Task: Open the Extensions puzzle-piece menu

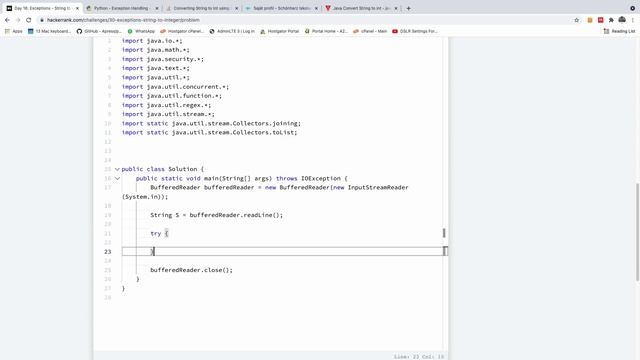Action: pos(611,20)
